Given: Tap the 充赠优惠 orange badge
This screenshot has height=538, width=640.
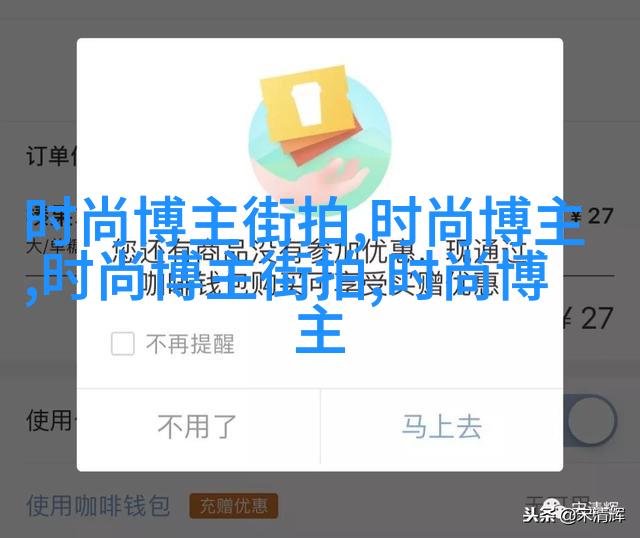Looking at the screenshot, I should pos(233,506).
